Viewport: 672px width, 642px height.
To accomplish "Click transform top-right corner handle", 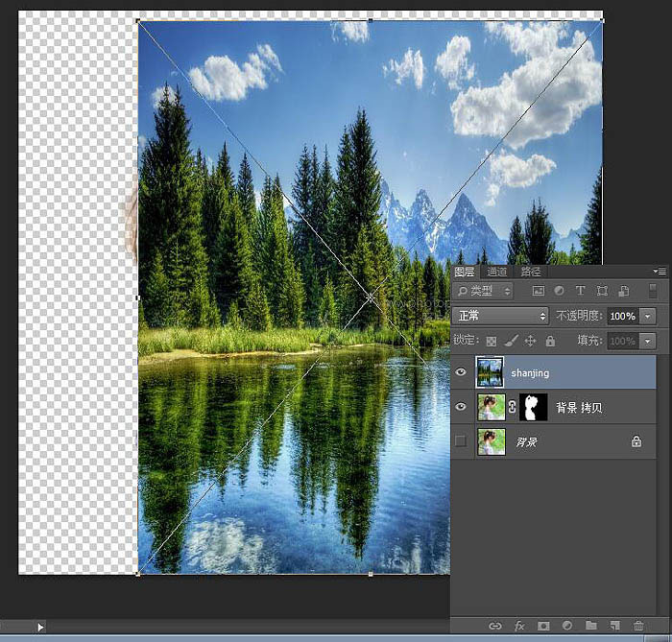I will 602,20.
